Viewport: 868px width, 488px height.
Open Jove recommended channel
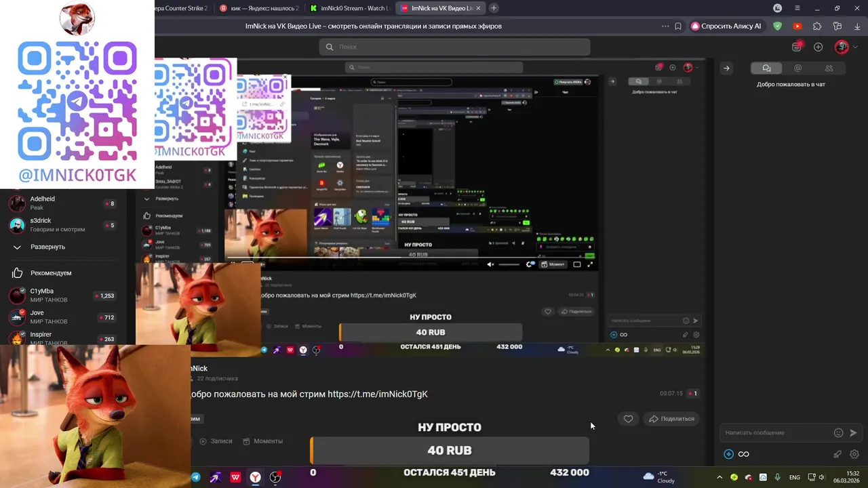(x=62, y=317)
